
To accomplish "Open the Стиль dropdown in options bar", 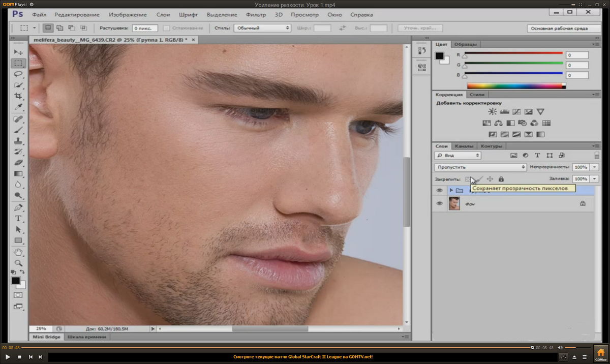I will 262,28.
